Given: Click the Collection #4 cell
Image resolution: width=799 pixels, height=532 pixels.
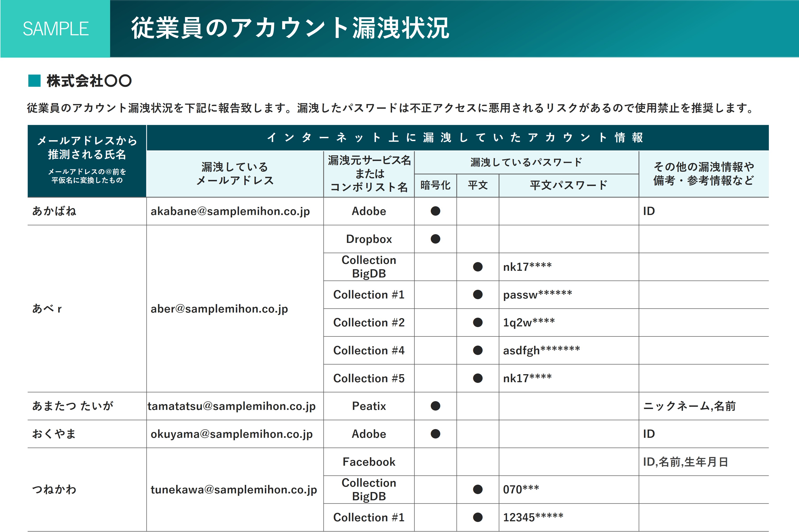Looking at the screenshot, I should [x=369, y=350].
